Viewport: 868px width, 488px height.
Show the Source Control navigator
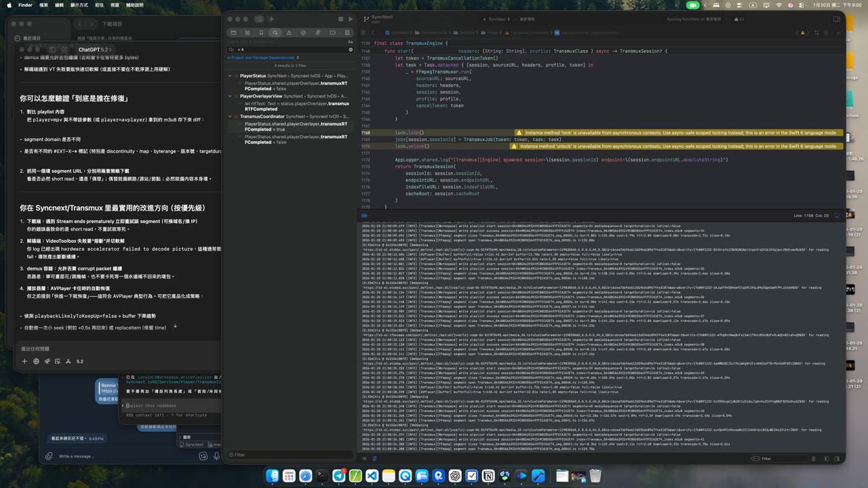point(247,33)
